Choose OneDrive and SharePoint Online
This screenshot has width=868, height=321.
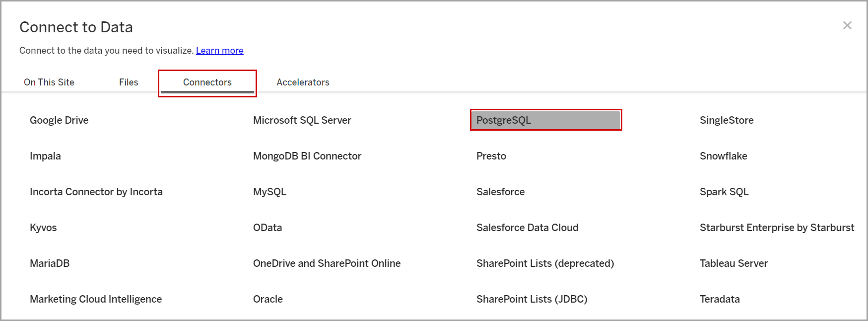pos(327,263)
